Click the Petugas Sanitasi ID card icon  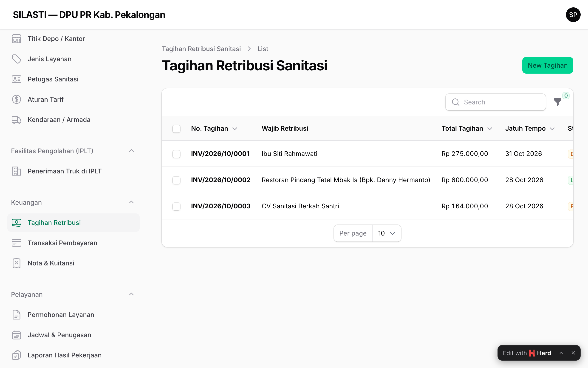tap(17, 79)
